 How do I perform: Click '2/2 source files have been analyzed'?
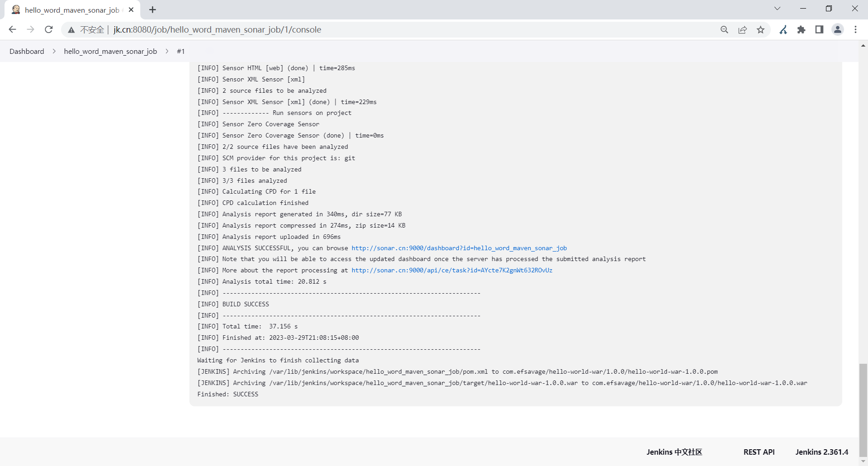coord(273,147)
